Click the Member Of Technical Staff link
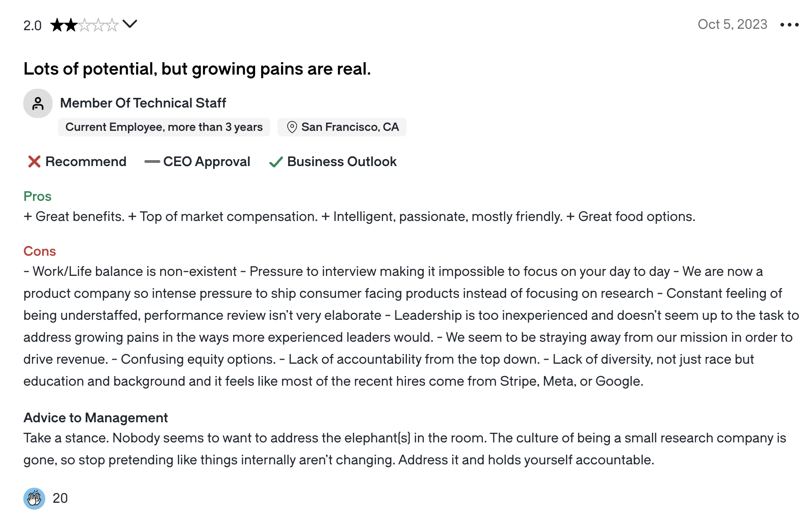This screenshot has width=812, height=522. pos(143,103)
